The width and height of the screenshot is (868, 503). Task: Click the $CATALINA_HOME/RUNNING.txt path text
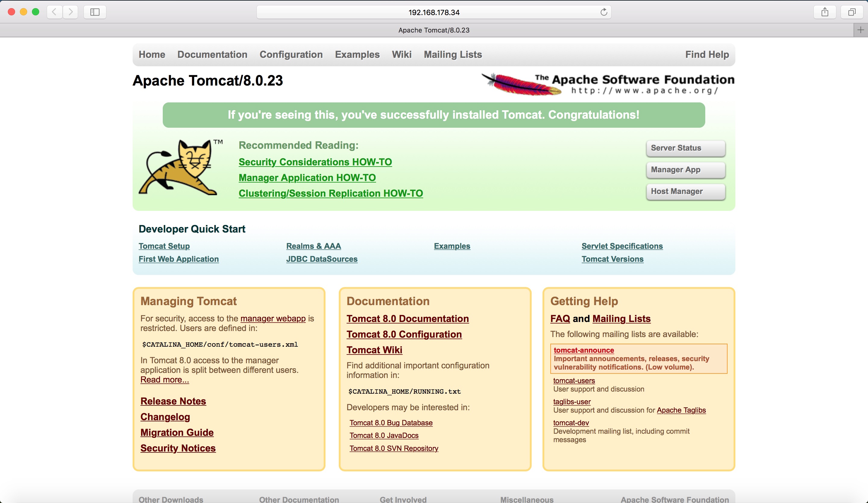point(404,392)
